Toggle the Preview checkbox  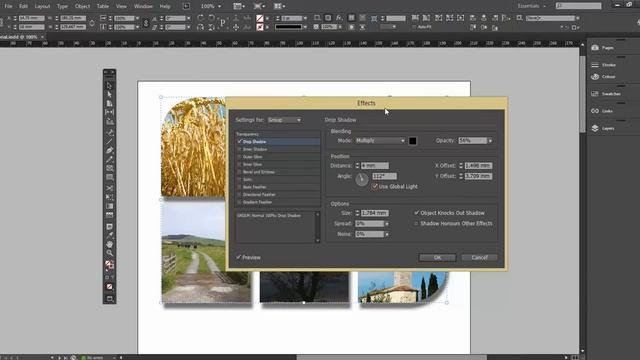(x=238, y=258)
